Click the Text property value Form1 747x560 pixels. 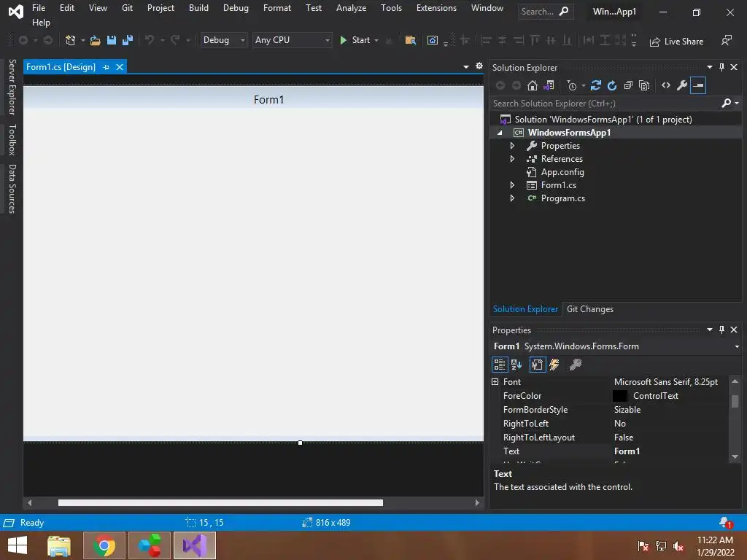pyautogui.click(x=627, y=451)
